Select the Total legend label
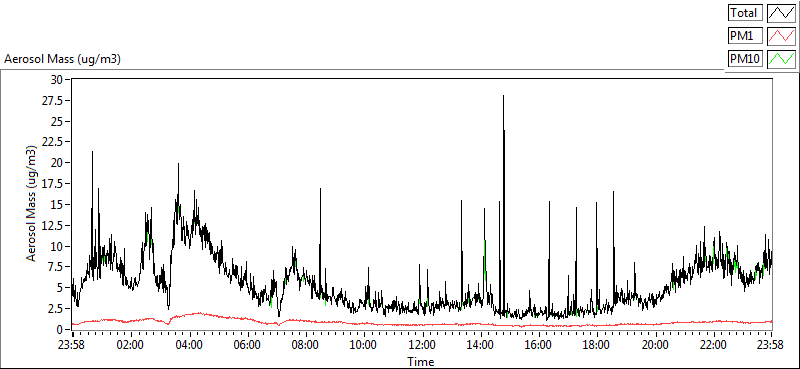800x369 pixels. click(x=744, y=12)
